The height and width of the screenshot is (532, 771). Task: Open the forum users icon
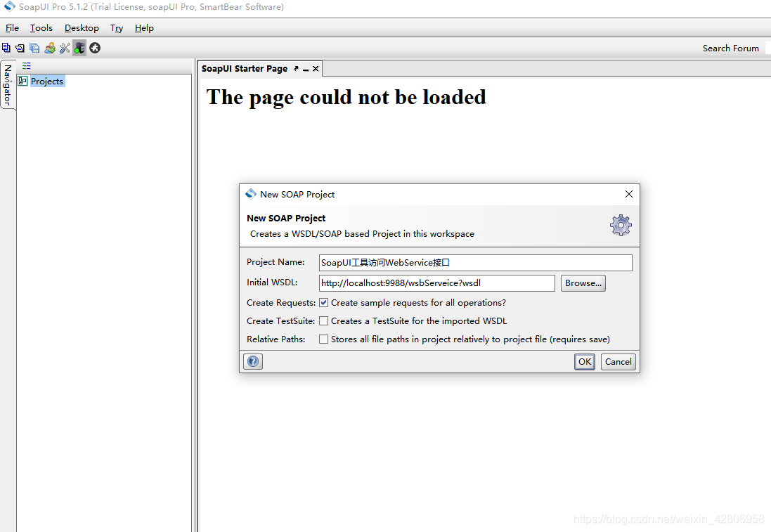50,48
